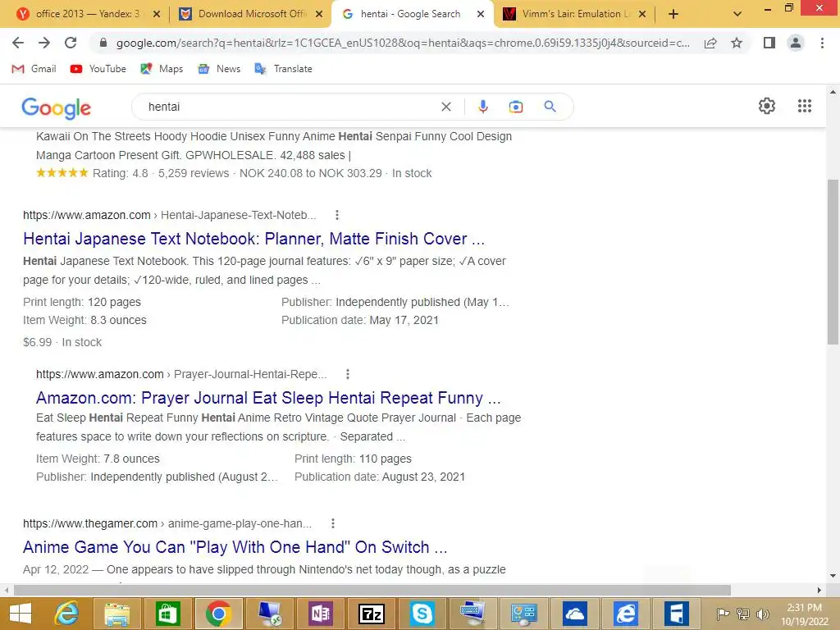This screenshot has width=840, height=630.
Task: Bookmark this page with the star icon
Action: pyautogui.click(x=737, y=43)
